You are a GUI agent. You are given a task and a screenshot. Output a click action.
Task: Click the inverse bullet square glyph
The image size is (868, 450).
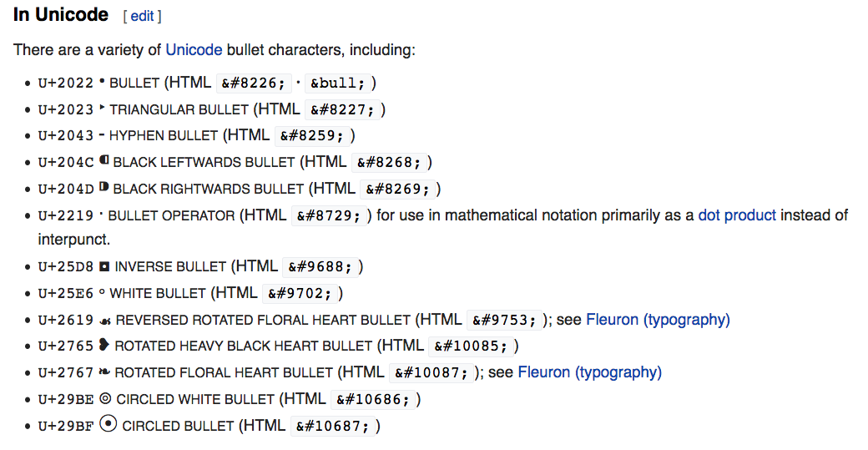point(105,266)
